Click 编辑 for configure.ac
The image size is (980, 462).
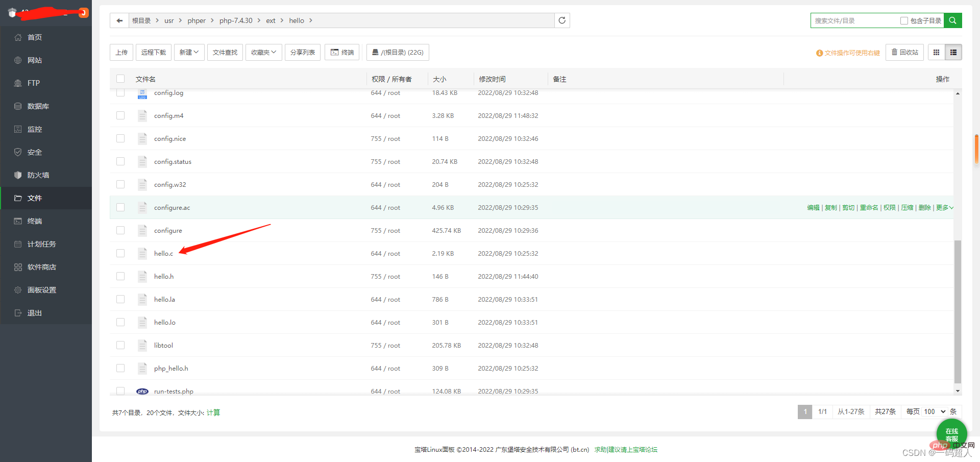813,207
